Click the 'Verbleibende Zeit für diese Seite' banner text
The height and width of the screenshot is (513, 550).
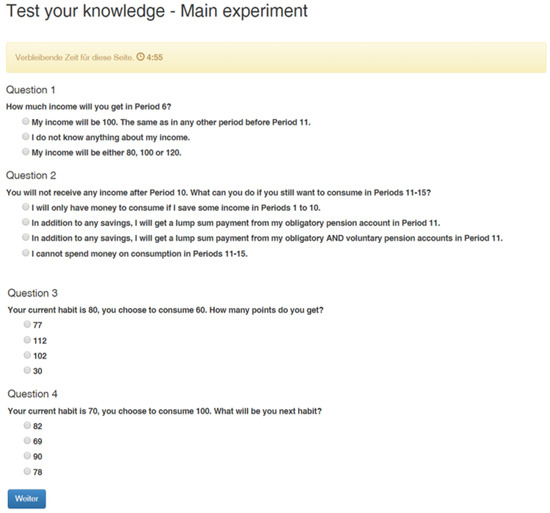click(x=74, y=58)
